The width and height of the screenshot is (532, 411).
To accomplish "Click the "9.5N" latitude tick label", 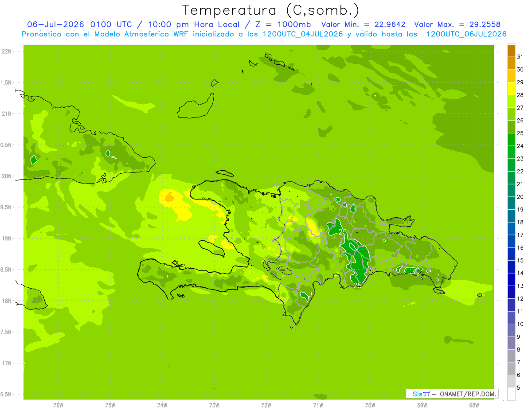I will pyautogui.click(x=6, y=207).
